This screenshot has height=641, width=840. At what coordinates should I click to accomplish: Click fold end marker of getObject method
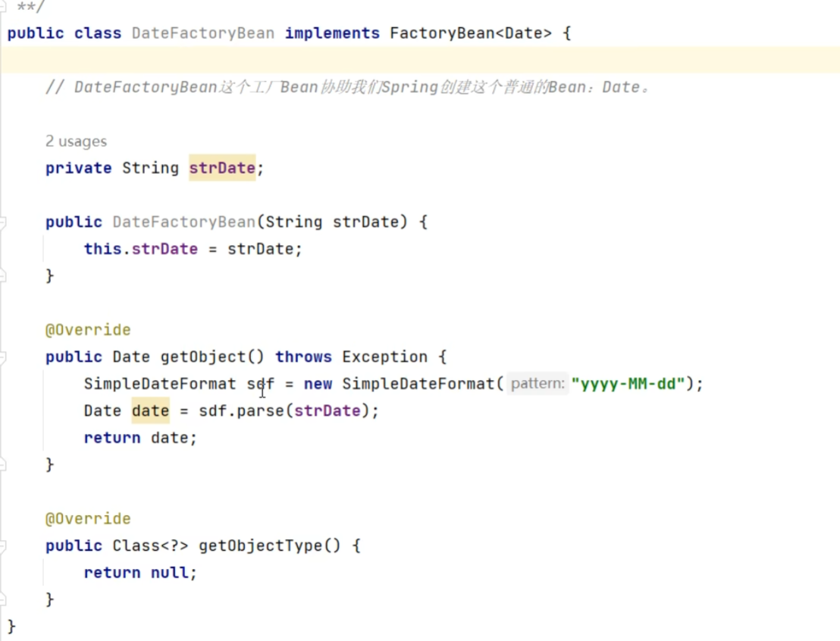3,464
